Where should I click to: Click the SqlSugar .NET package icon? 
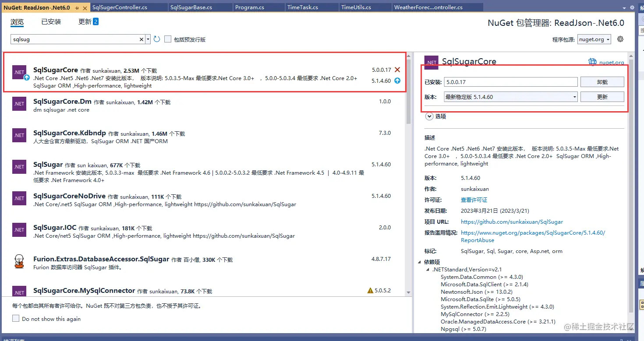click(x=19, y=167)
